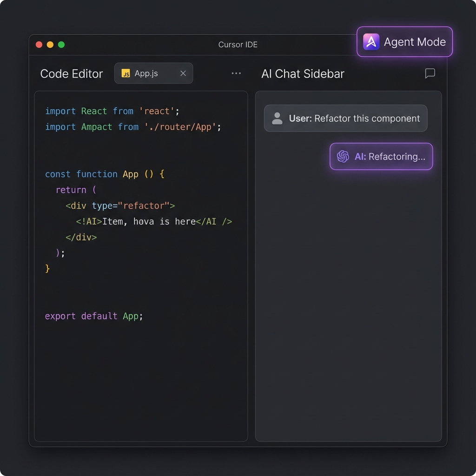
Task: Close the App.js tab
Action: pos(183,73)
